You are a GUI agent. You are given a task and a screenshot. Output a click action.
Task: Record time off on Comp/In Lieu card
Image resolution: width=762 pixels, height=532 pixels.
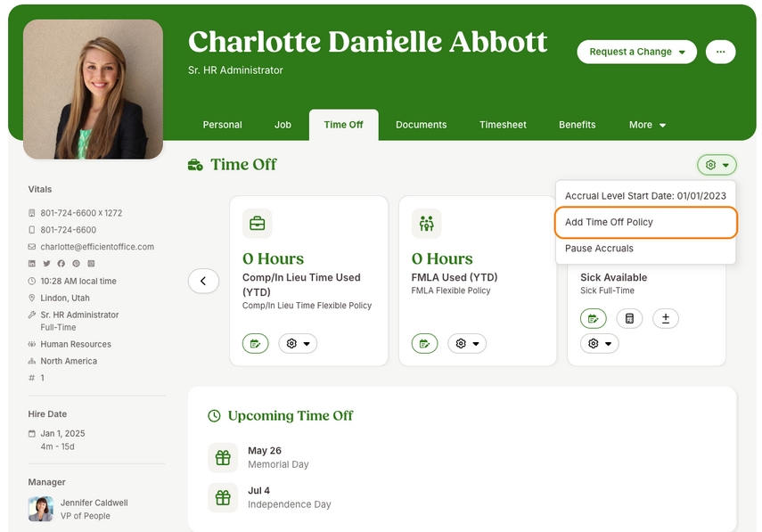click(256, 343)
